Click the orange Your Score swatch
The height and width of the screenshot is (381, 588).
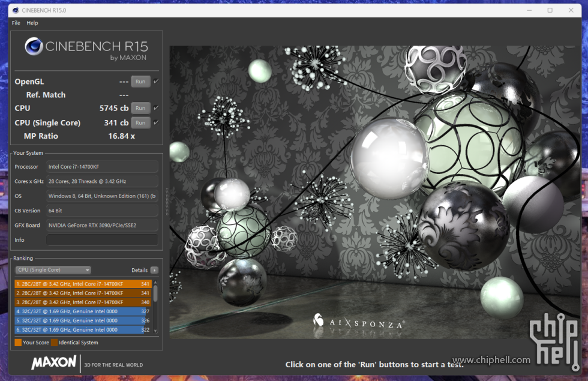(18, 343)
